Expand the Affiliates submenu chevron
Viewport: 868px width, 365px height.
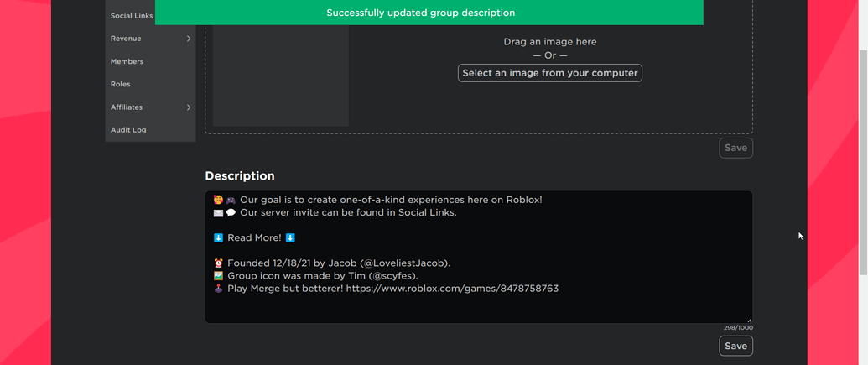coord(188,107)
